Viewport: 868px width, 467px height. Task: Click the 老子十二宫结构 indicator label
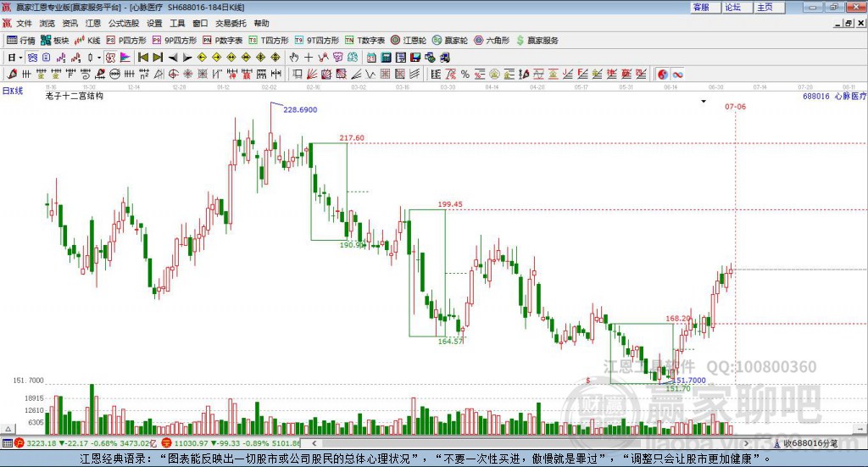[x=75, y=96]
